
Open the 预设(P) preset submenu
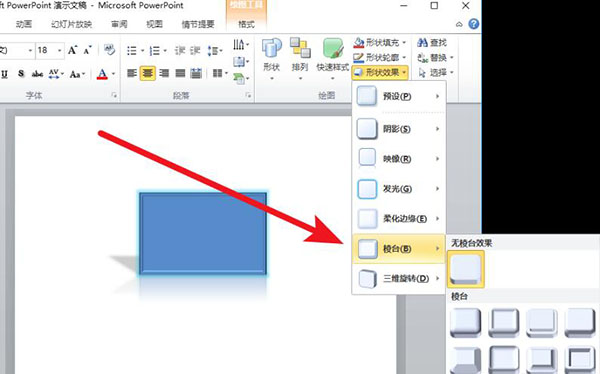pyautogui.click(x=398, y=96)
